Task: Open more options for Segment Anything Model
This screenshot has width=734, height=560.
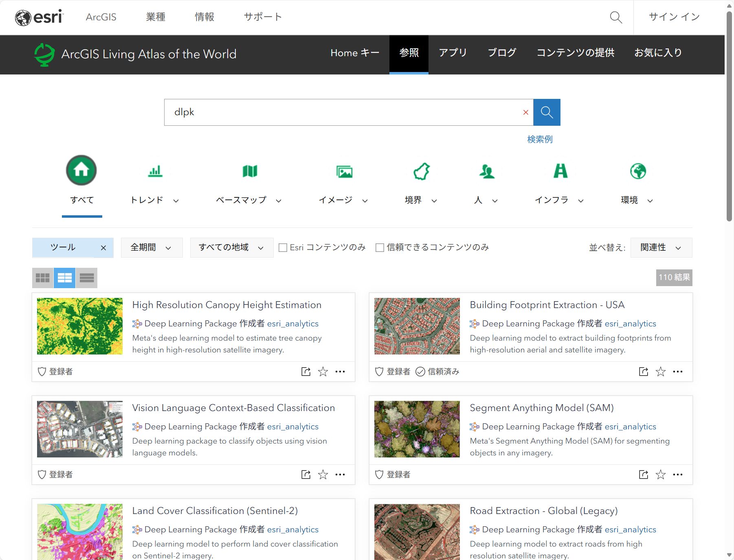Action: coord(677,475)
